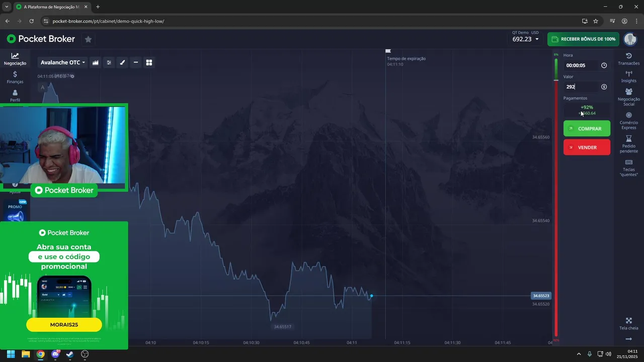Open the Finanças dollar section
The height and width of the screenshot is (362, 644).
point(15,77)
